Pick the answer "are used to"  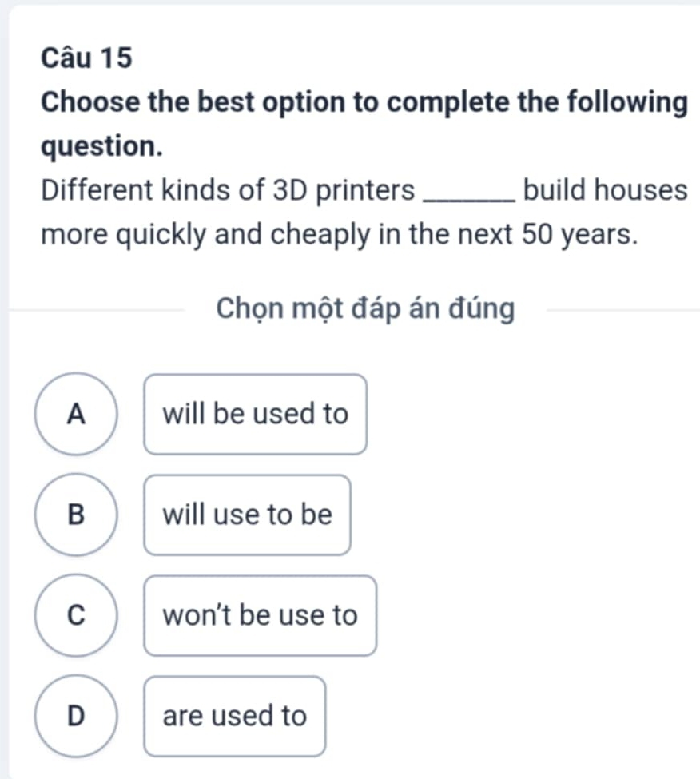point(234,716)
